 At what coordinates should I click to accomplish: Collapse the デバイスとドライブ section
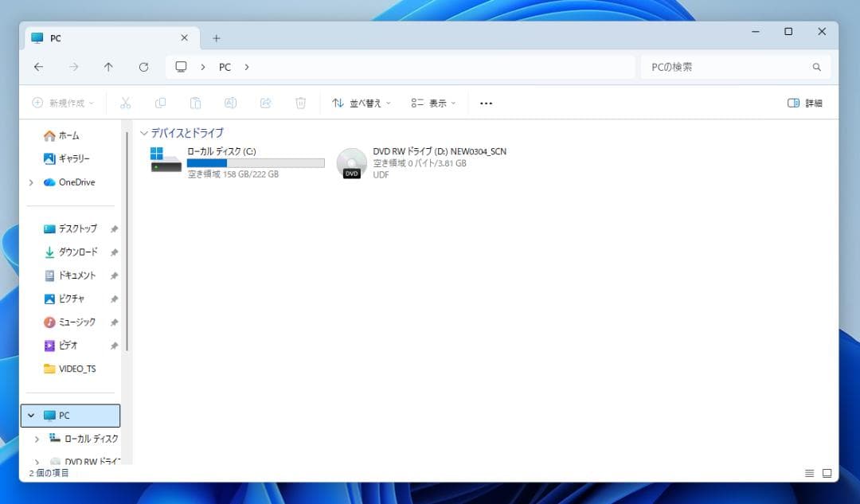pos(144,132)
